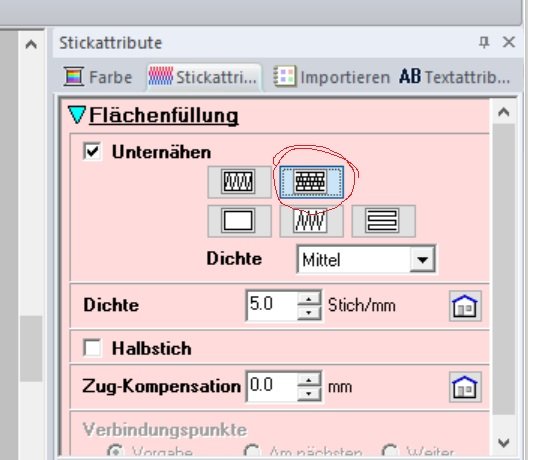Enable the Halbstich checkbox
The height and width of the screenshot is (460, 544).
click(92, 347)
